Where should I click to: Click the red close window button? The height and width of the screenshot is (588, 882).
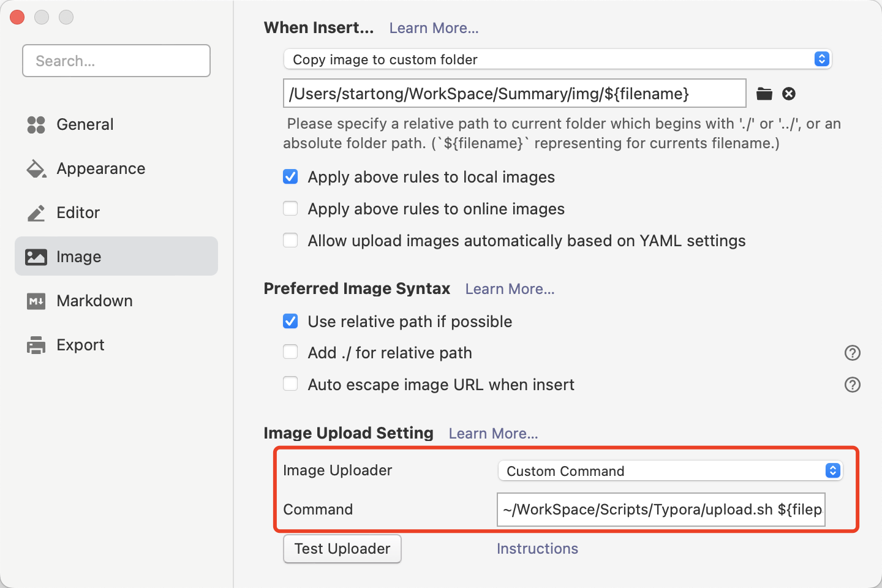17,17
